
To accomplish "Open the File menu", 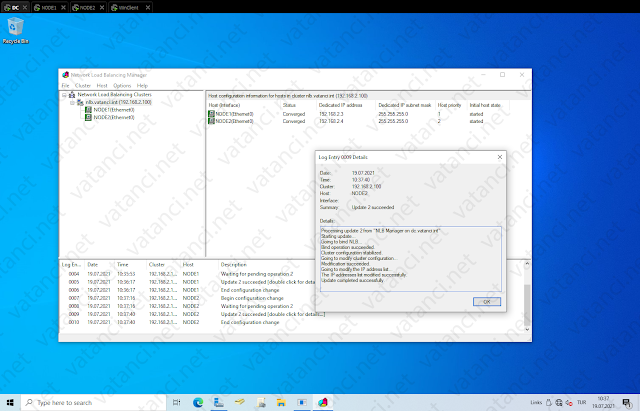I will [65, 86].
